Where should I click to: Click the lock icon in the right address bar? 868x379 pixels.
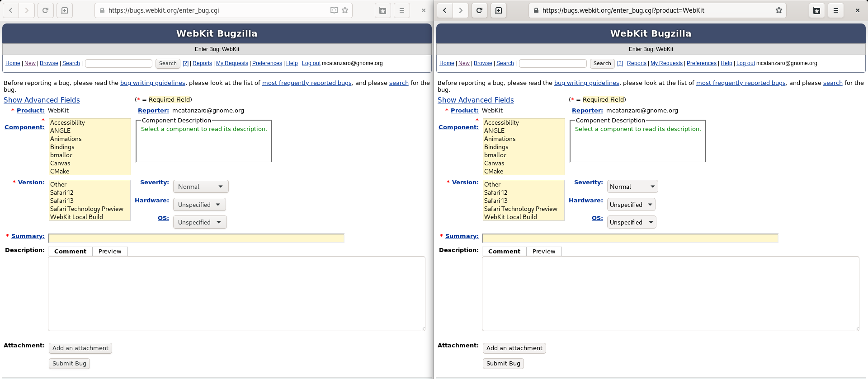[x=536, y=10]
